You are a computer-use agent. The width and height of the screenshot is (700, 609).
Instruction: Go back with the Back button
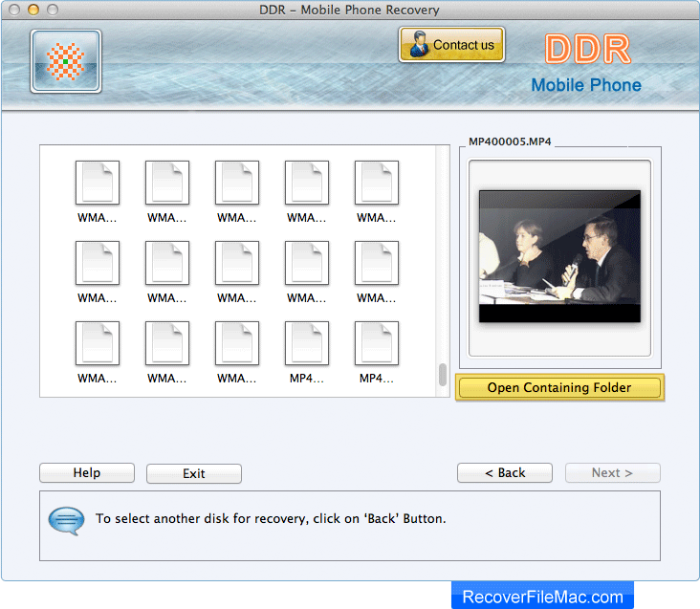click(505, 473)
